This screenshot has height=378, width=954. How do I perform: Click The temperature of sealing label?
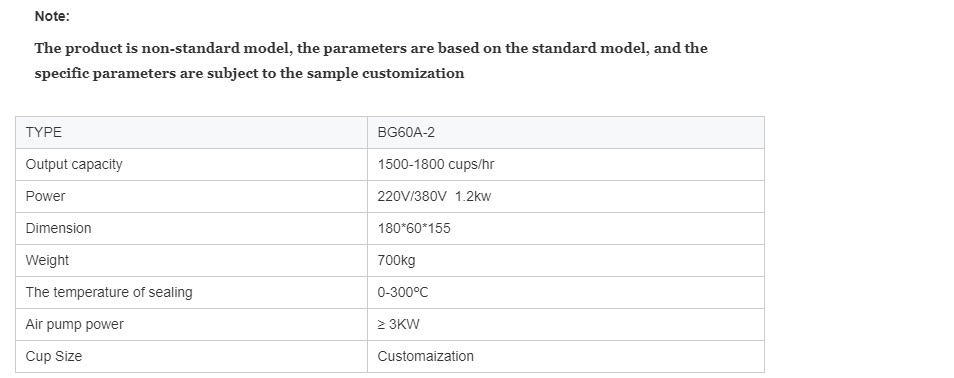point(109,292)
